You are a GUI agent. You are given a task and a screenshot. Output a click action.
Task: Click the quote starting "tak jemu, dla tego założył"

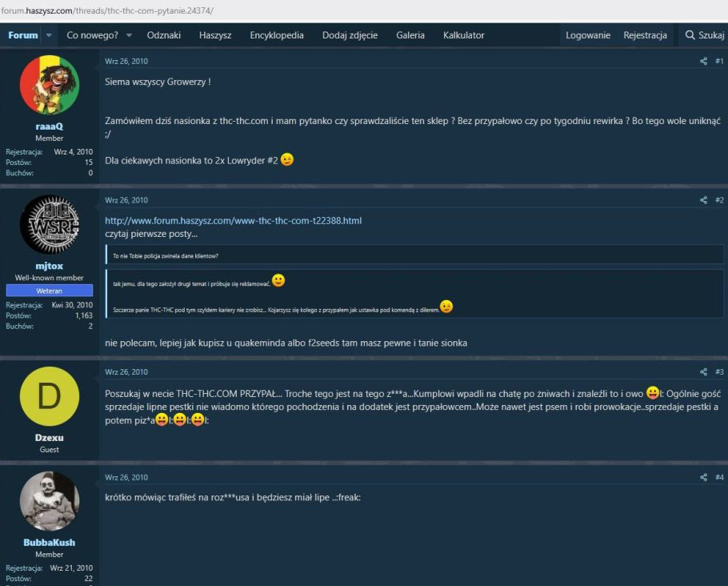[191, 284]
